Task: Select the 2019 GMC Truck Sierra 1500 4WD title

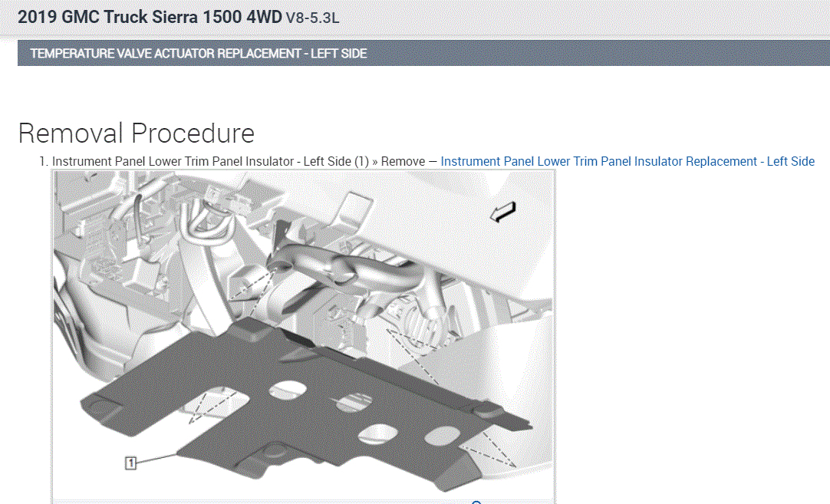Action: click(150, 17)
